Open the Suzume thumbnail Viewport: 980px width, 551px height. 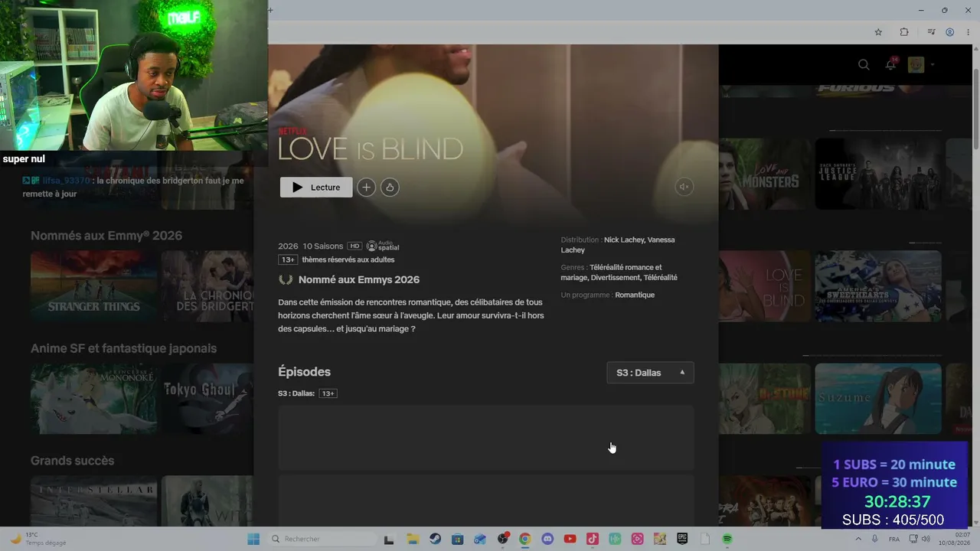(878, 399)
